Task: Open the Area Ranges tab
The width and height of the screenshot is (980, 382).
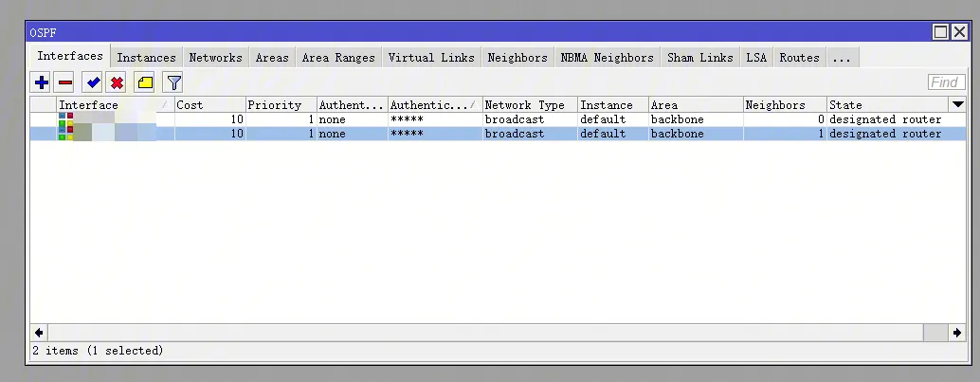Action: [x=338, y=58]
